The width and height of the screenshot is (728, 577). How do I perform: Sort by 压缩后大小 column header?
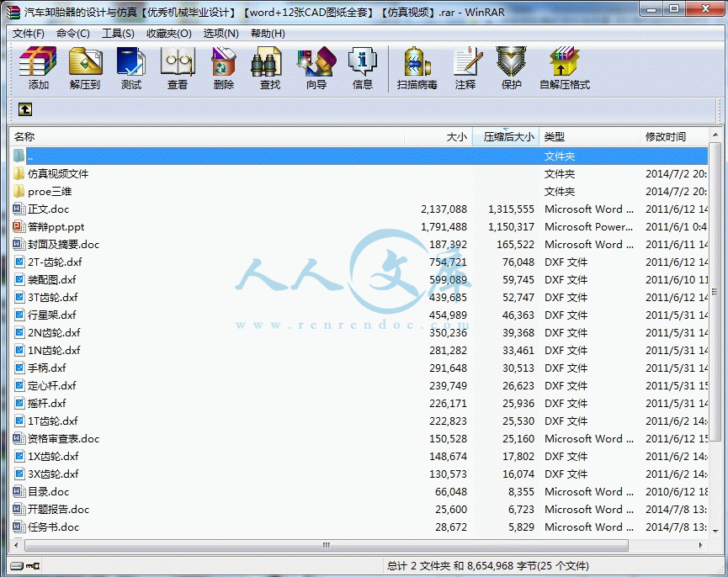click(x=506, y=137)
